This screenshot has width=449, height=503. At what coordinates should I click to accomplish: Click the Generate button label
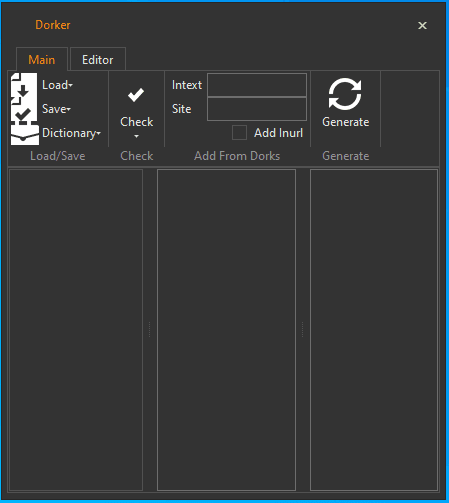[346, 122]
